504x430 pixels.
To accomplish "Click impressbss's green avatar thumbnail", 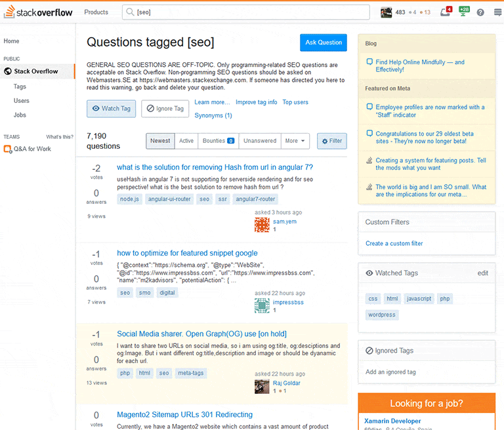I will [x=262, y=305].
